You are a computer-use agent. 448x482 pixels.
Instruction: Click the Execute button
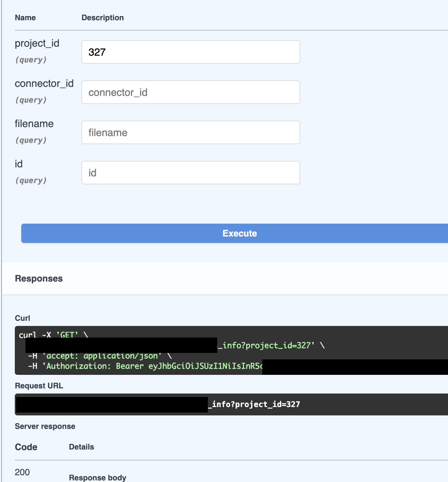[x=239, y=233]
